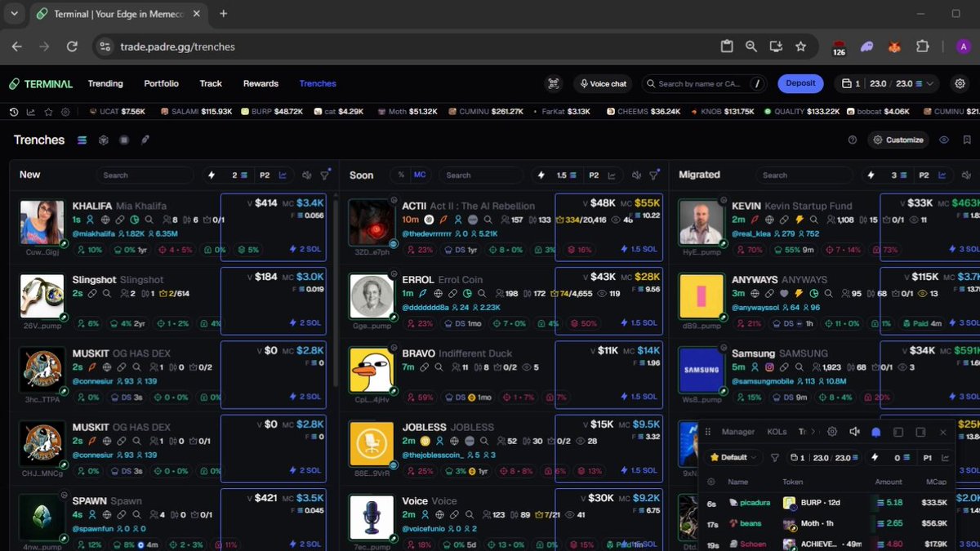Expand more tracker tabs with the chevron
Viewport: 980px width, 551px height.
[x=813, y=432]
